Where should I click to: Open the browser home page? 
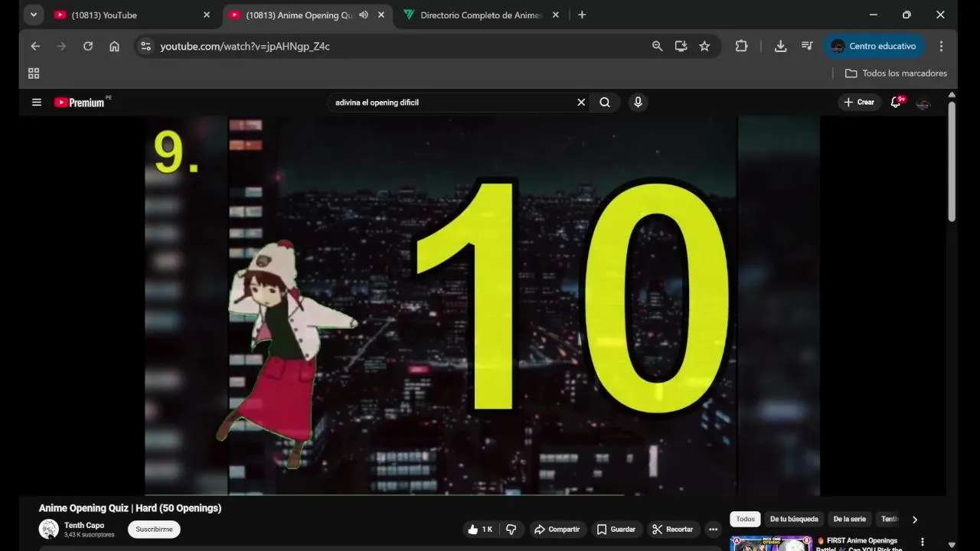coord(114,46)
